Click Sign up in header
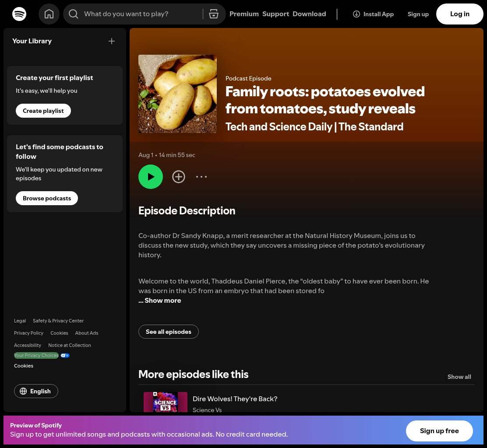Screen dimensions: 487x448 click(418, 14)
